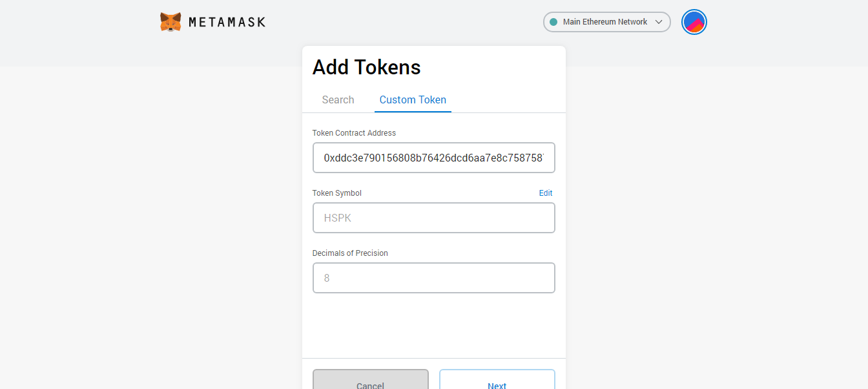Focus the Token Contract Address field
The image size is (868, 389).
coord(433,158)
